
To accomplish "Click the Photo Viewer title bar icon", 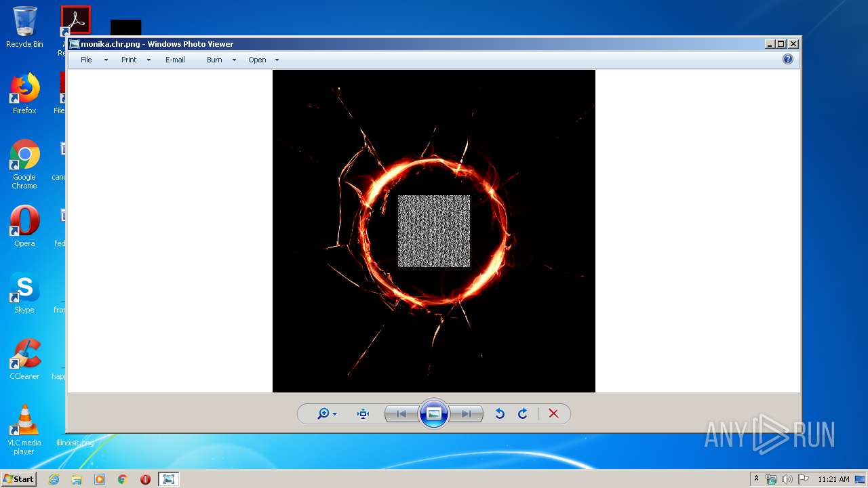I will click(x=74, y=44).
